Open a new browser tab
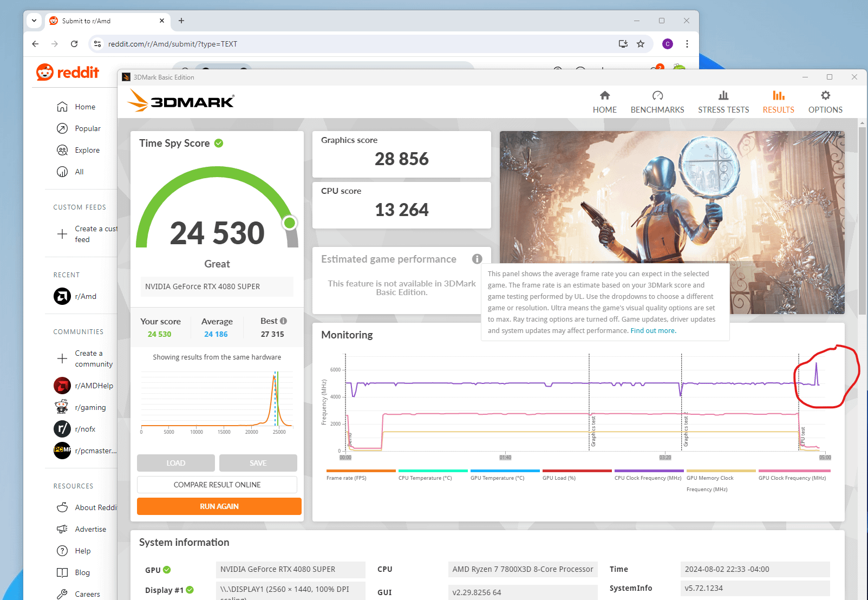This screenshot has height=600, width=868. pos(181,21)
